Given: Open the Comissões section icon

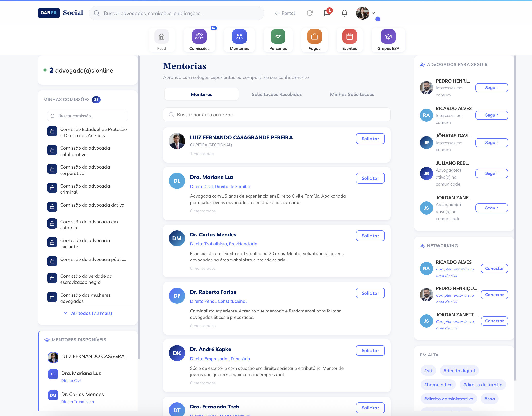Looking at the screenshot, I should [199, 37].
